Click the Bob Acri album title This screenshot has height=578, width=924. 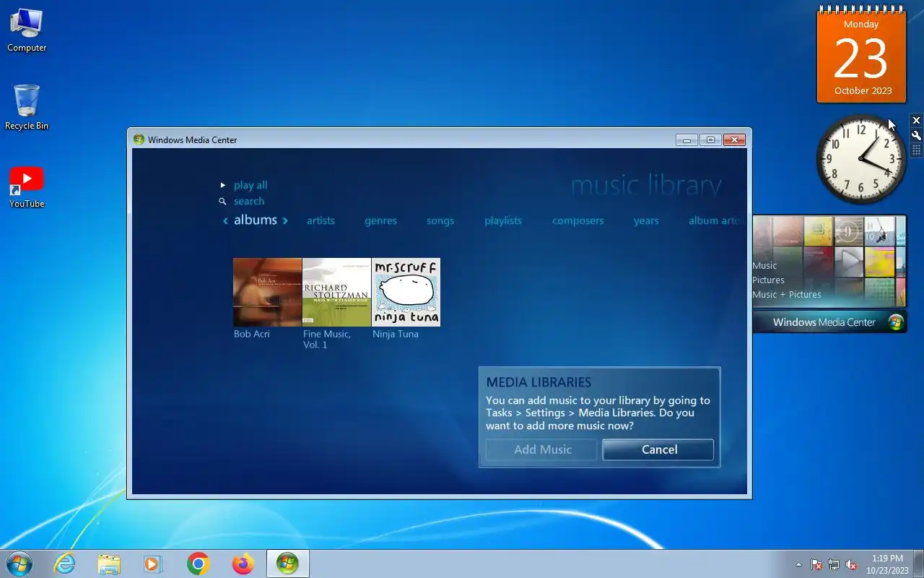251,334
